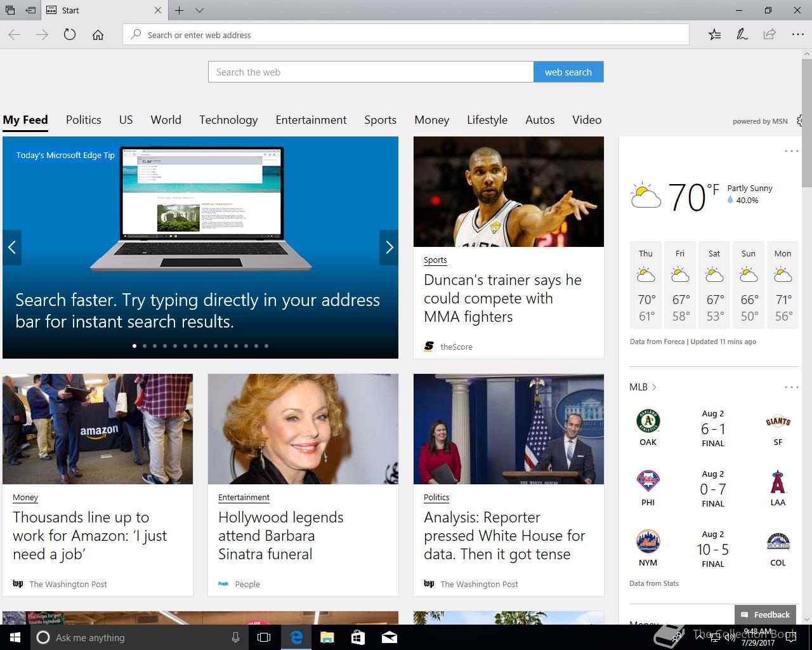Open the Entertainment feed tab
Image resolution: width=812 pixels, height=650 pixels.
(x=311, y=120)
